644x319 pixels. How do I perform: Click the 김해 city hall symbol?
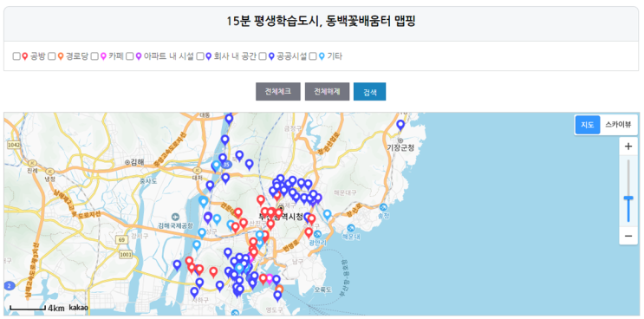coord(127,162)
